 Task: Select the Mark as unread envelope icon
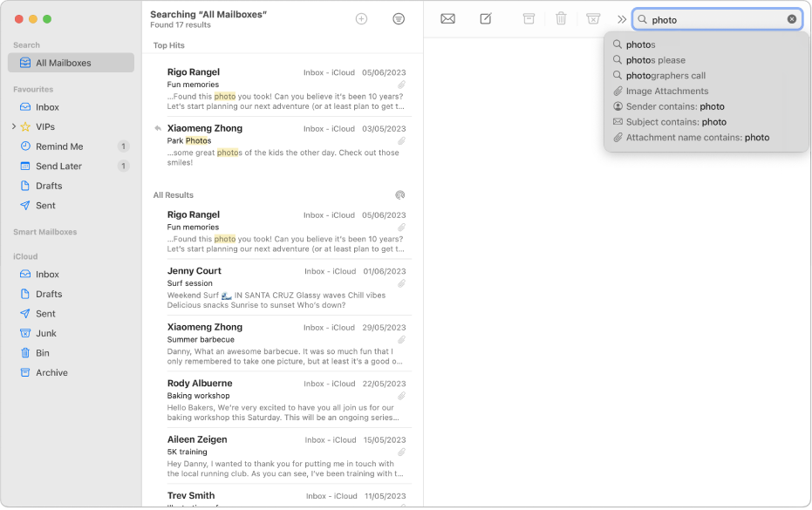coord(447,18)
